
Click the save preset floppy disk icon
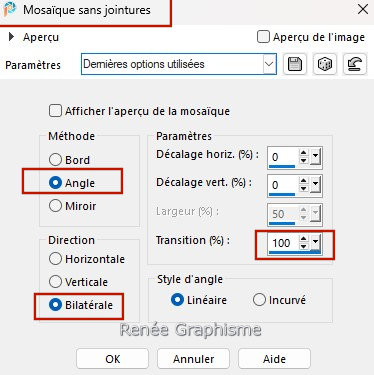(x=295, y=64)
